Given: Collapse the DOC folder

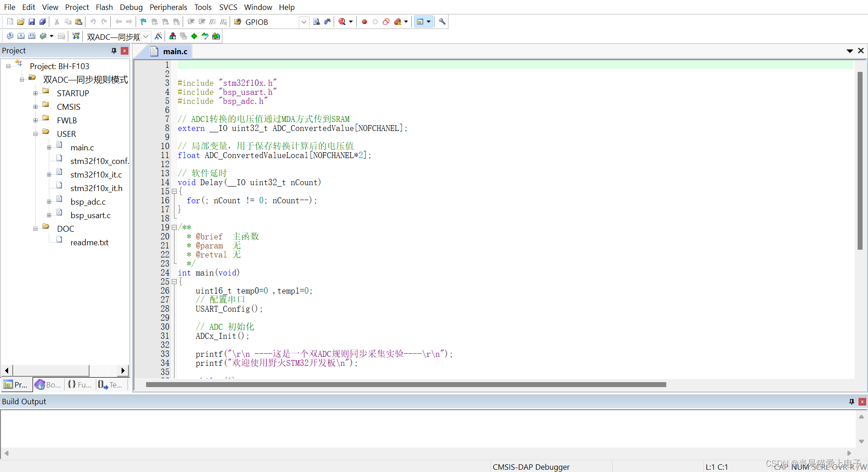Looking at the screenshot, I should (x=35, y=229).
